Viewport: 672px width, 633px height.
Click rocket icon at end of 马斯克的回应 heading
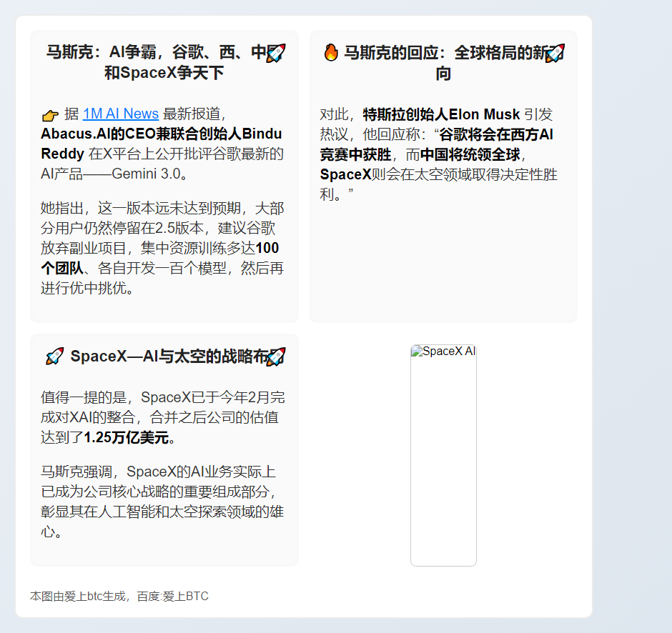[555, 54]
